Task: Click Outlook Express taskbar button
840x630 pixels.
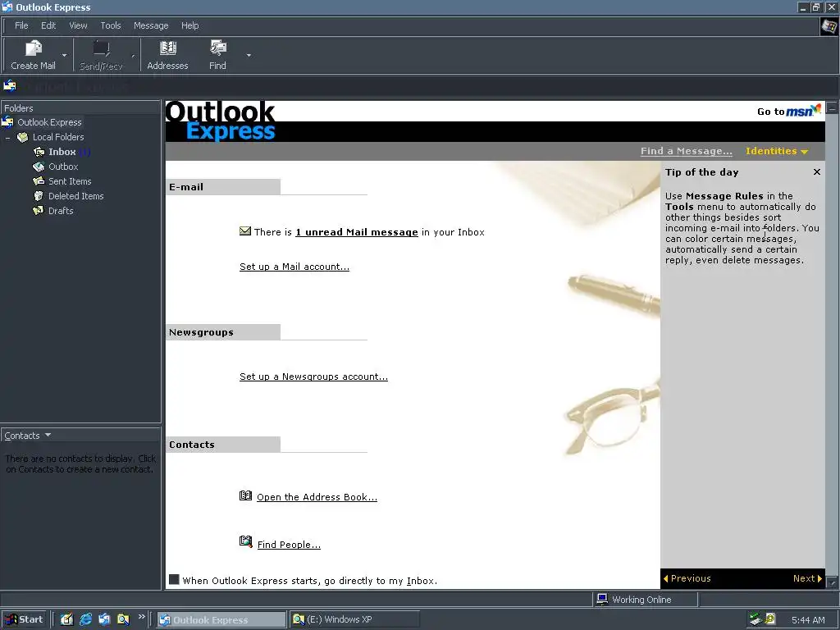Action: [221, 620]
